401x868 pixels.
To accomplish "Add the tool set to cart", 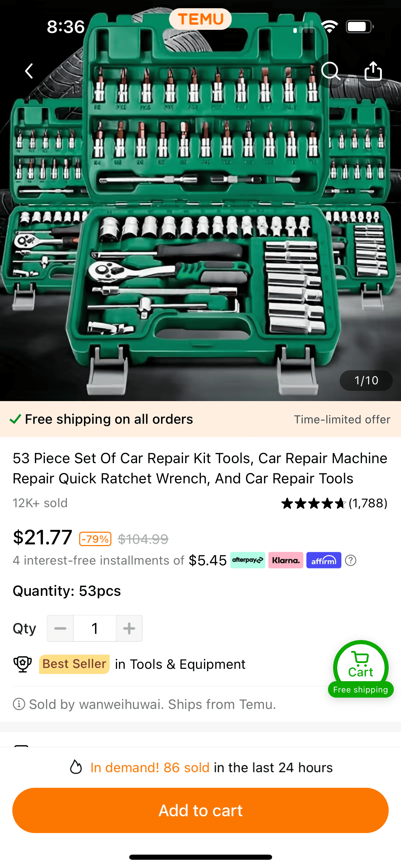I will (x=200, y=810).
